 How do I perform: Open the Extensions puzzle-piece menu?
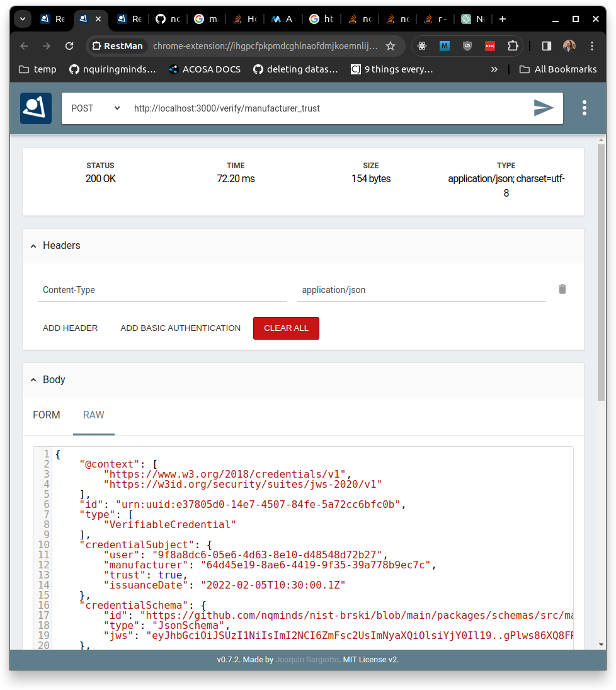[x=513, y=46]
